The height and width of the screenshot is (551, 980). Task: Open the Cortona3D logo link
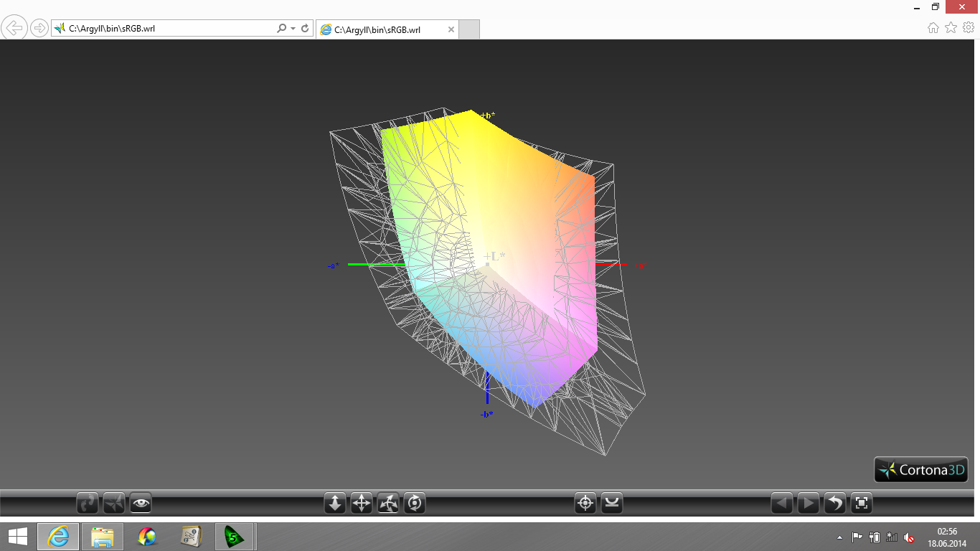(921, 470)
